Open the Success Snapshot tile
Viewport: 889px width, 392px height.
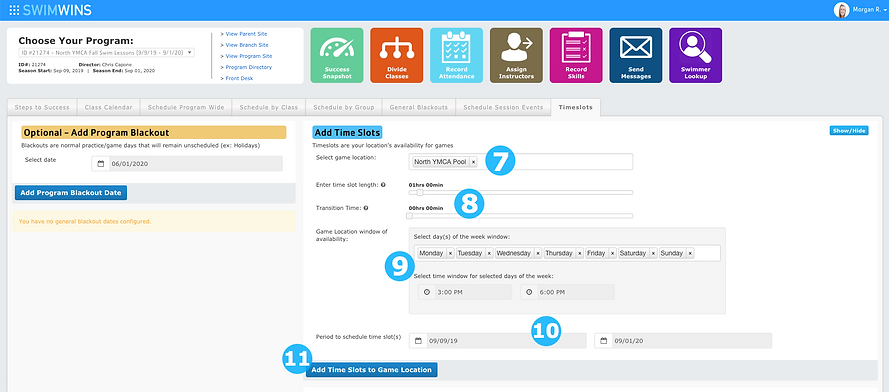point(337,56)
